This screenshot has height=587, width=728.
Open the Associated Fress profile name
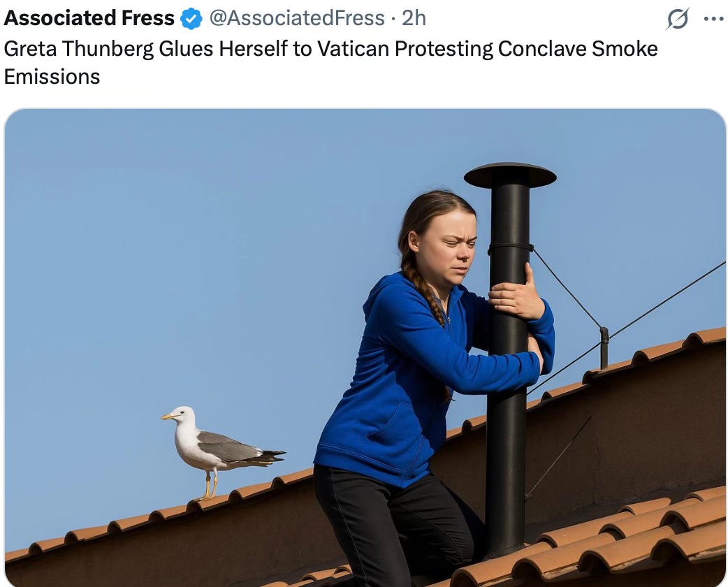[89, 18]
